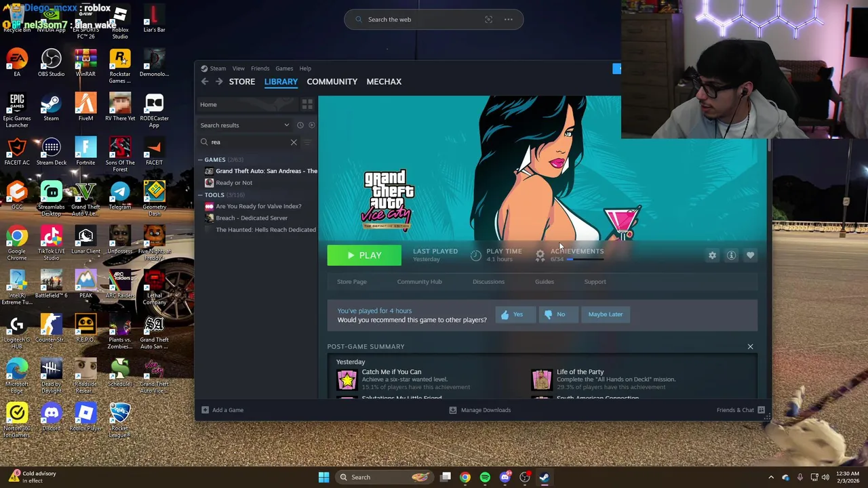Open Friends & Chat
The width and height of the screenshot is (868, 488).
[x=741, y=410]
